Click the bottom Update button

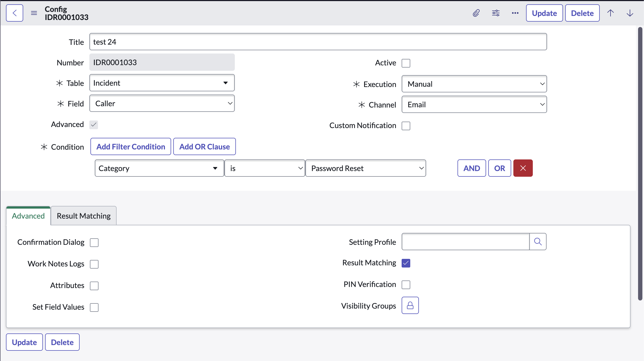click(24, 342)
